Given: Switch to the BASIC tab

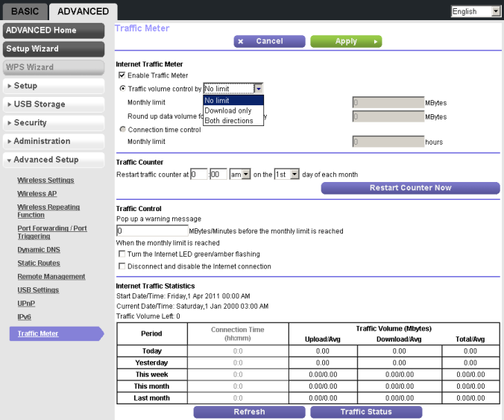Looking at the screenshot, I should [25, 11].
